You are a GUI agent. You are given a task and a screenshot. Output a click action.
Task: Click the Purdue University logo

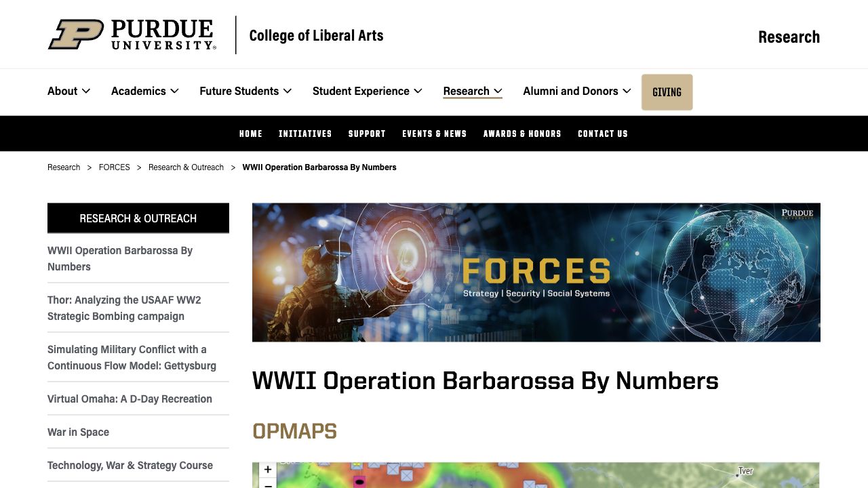coord(132,35)
